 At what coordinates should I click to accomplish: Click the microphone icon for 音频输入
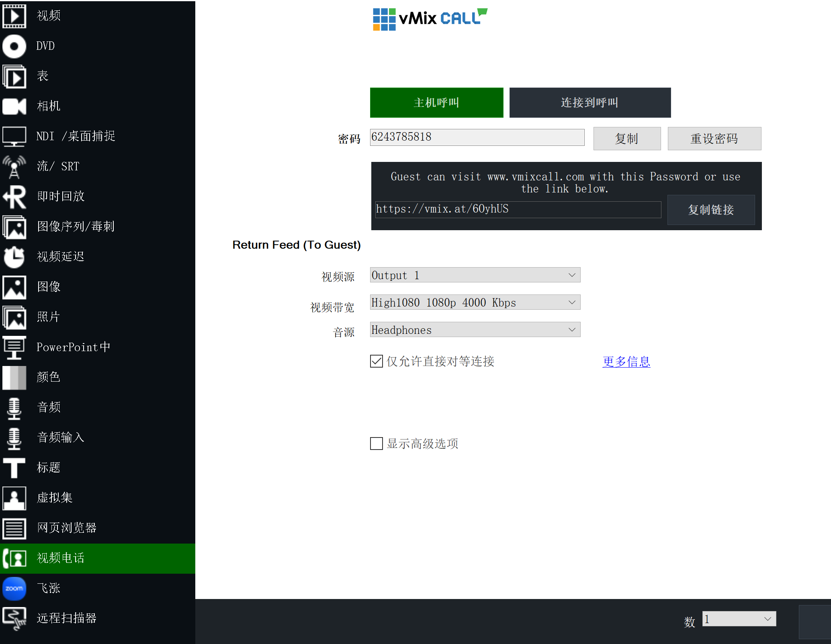(14, 438)
